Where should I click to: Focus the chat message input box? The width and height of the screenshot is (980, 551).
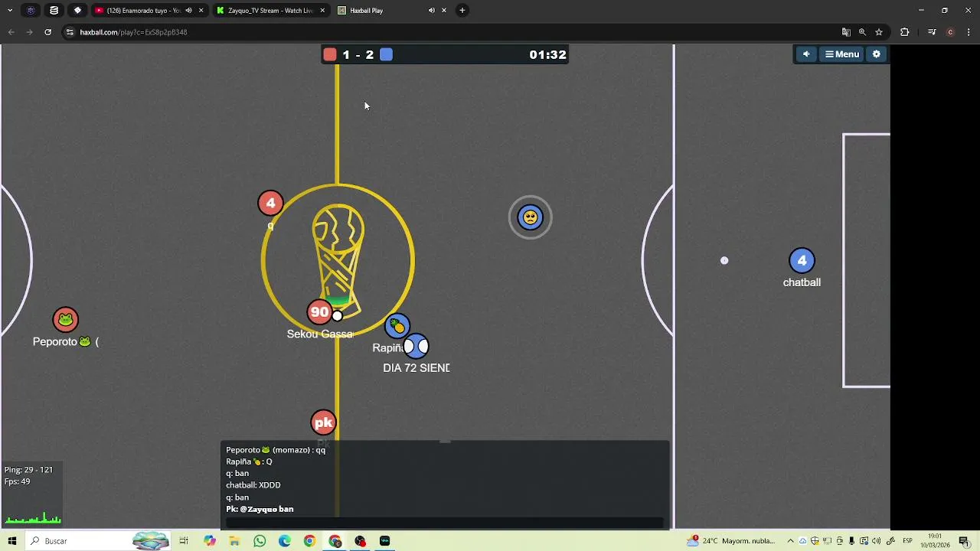point(444,523)
